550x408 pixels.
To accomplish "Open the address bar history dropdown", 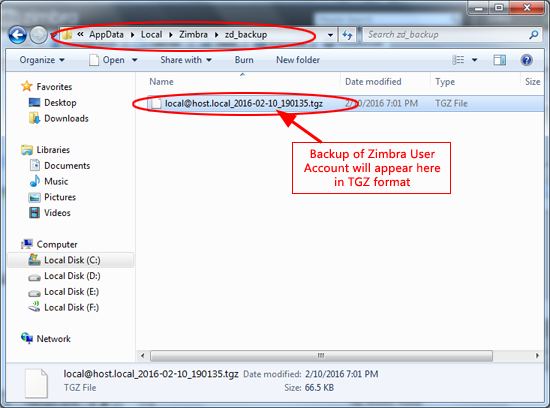I will (x=330, y=35).
